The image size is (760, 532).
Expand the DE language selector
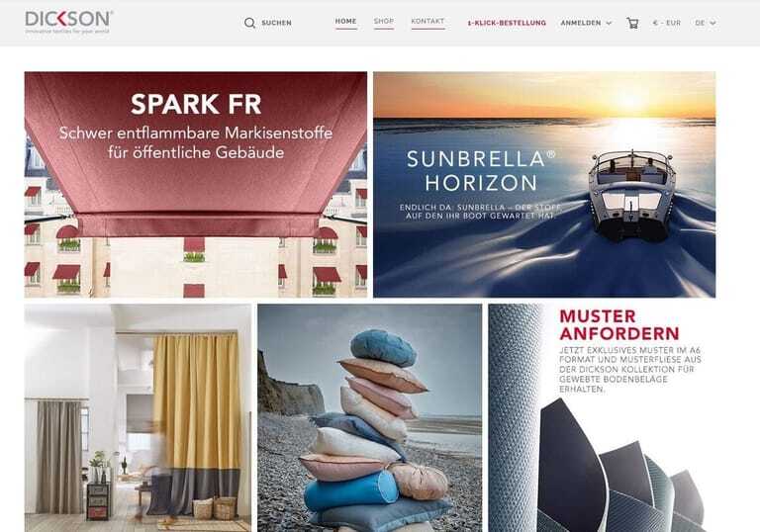(x=706, y=23)
